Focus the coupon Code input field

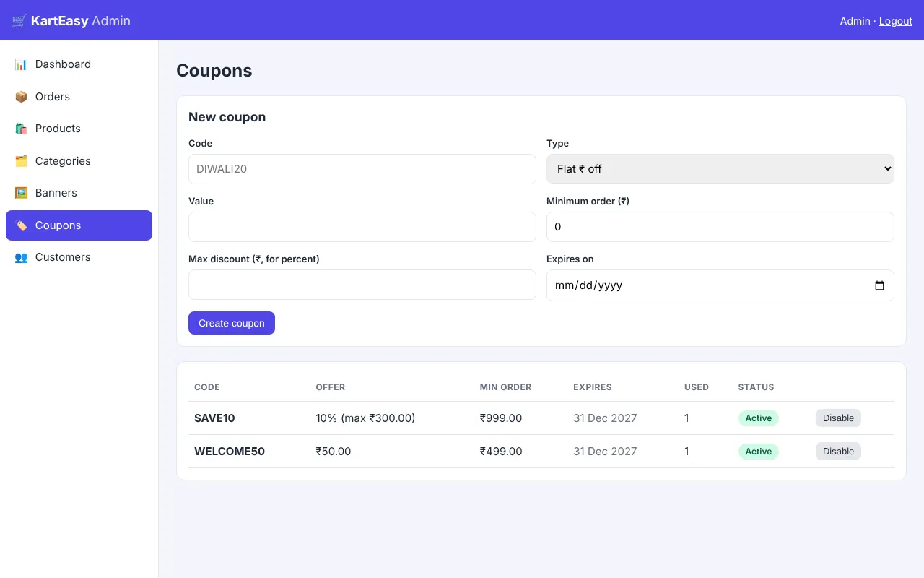[362, 169]
